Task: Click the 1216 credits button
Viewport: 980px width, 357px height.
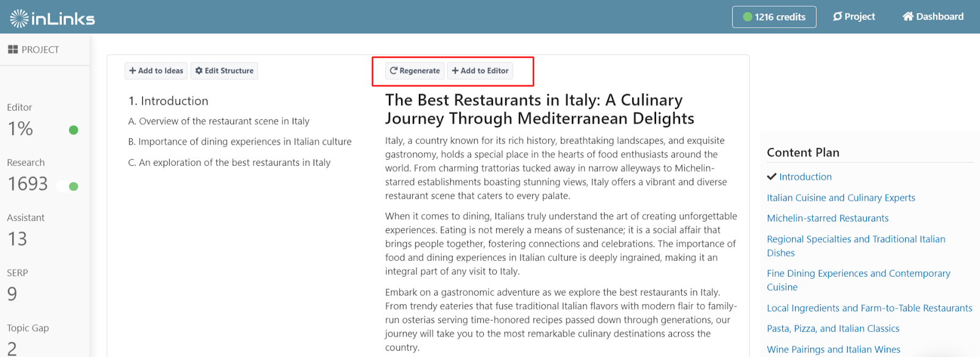Action: (x=774, y=17)
